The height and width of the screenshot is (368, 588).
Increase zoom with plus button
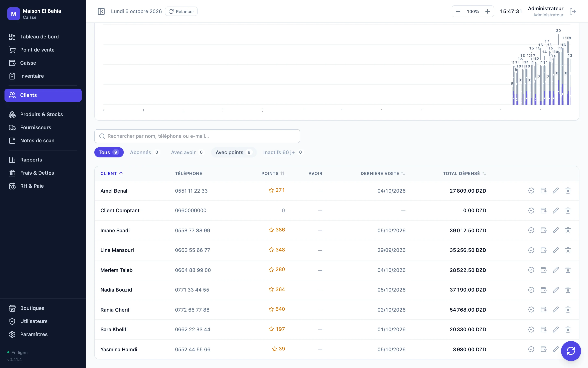(x=487, y=11)
